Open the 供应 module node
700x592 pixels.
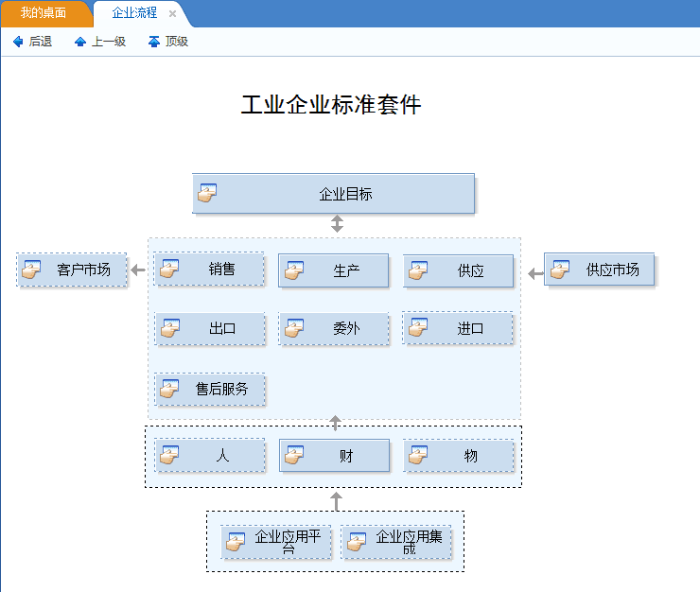click(459, 270)
